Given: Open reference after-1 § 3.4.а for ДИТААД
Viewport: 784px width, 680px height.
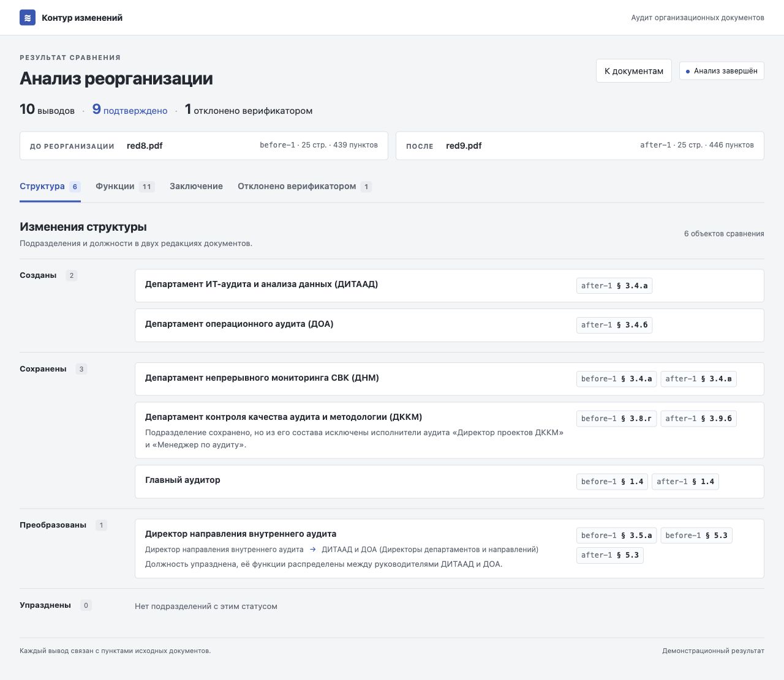Looking at the screenshot, I should 614,286.
